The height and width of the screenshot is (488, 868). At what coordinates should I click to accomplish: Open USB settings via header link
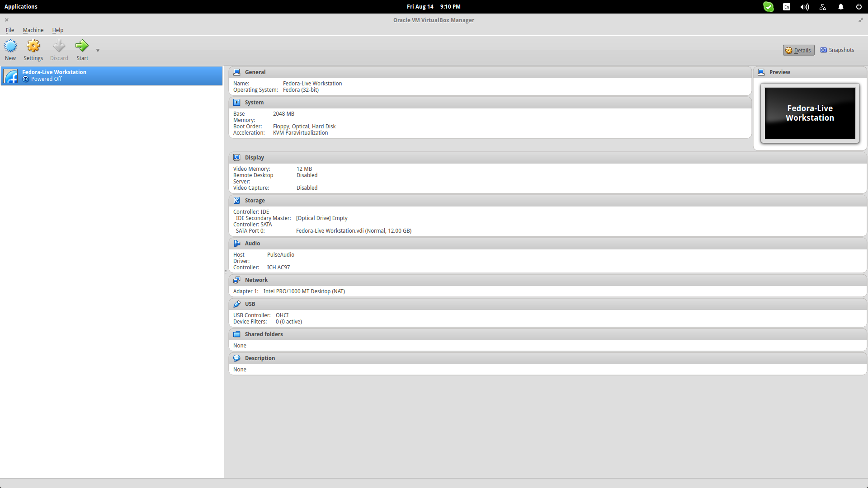coord(250,304)
